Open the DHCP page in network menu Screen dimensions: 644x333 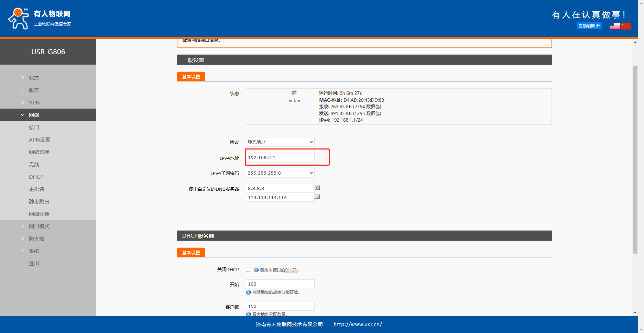click(x=36, y=177)
